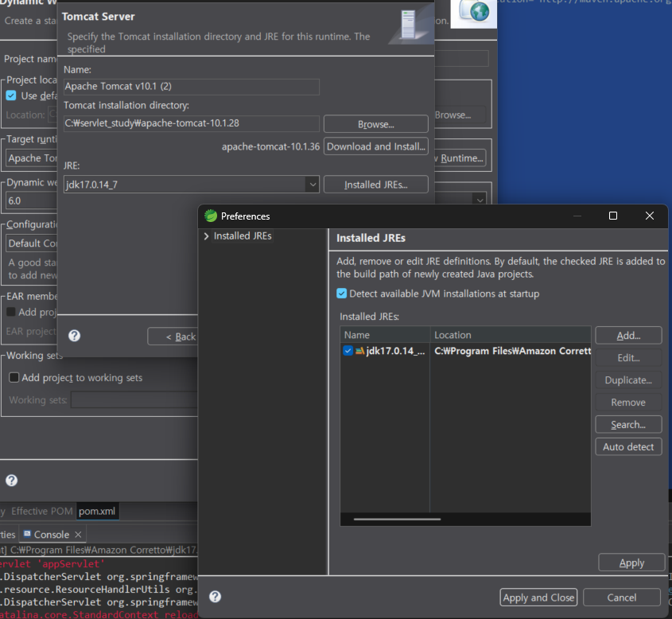Click the Browse... button in project wizard
Screen dimensions: 672x619
point(460,115)
